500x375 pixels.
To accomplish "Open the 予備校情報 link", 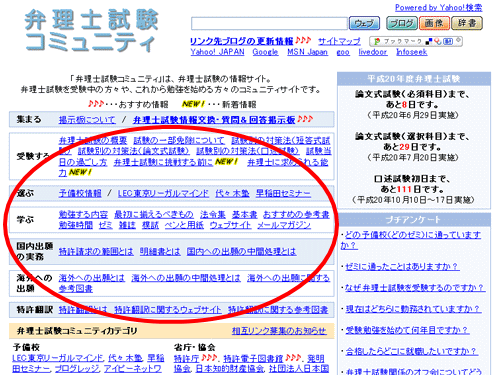I will (80, 193).
